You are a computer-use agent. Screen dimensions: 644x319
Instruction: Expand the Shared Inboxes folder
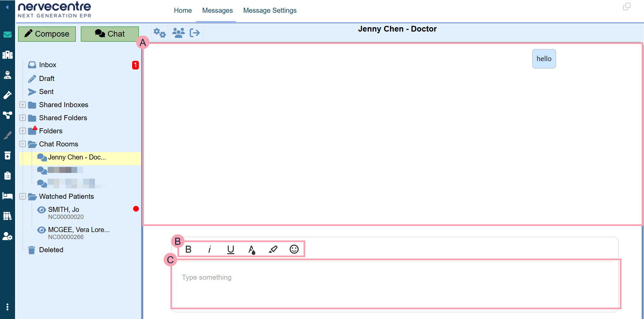click(22, 105)
